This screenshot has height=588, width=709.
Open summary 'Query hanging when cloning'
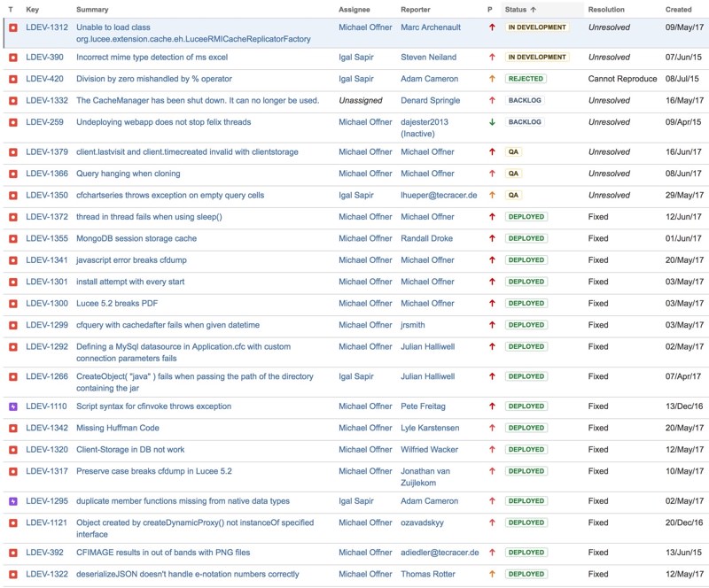128,174
